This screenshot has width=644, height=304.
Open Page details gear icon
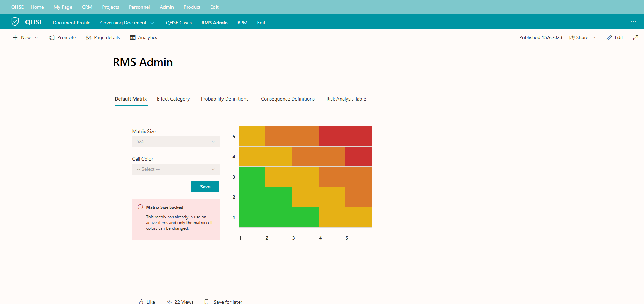tap(88, 38)
